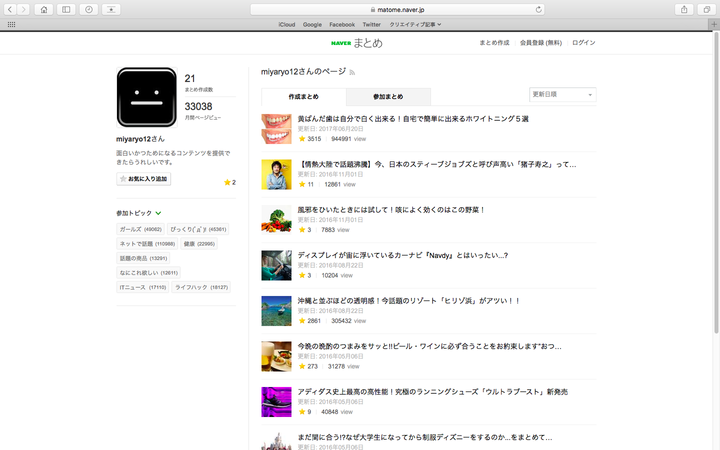This screenshot has height=450, width=720.
Task: Click the yellow star favorites count 2
Action: 230,182
